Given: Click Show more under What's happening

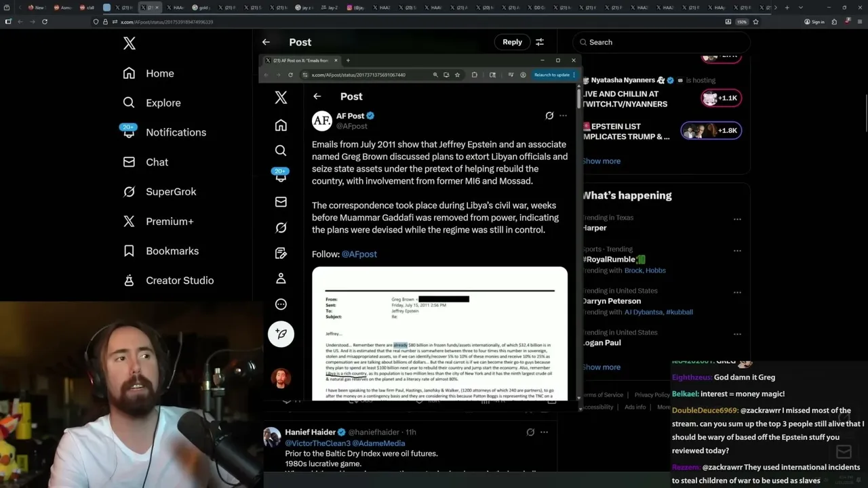Looking at the screenshot, I should 601,367.
